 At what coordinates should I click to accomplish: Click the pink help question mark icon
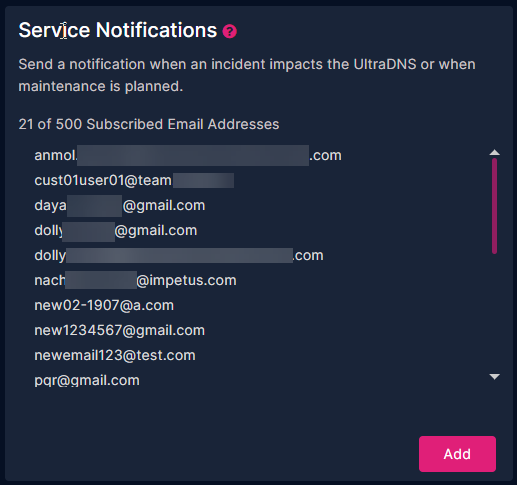pyautogui.click(x=230, y=31)
